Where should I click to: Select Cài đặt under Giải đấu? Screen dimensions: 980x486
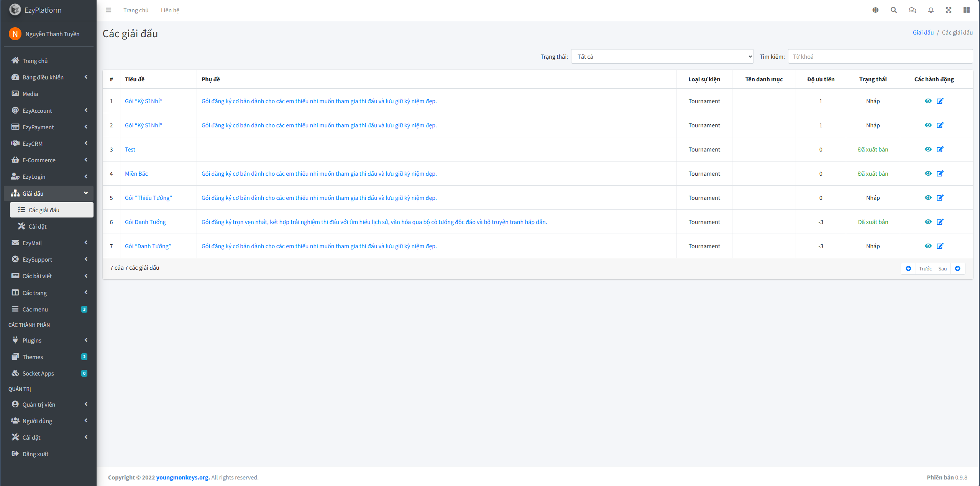(37, 226)
